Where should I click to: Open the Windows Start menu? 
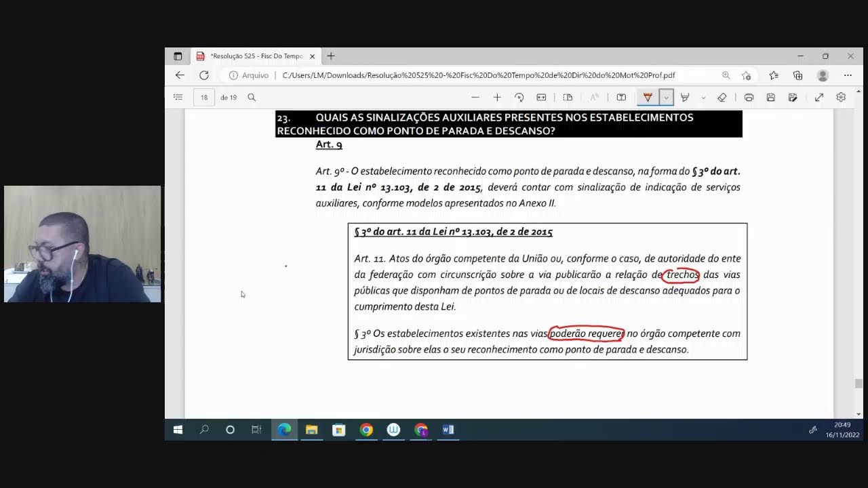point(178,430)
